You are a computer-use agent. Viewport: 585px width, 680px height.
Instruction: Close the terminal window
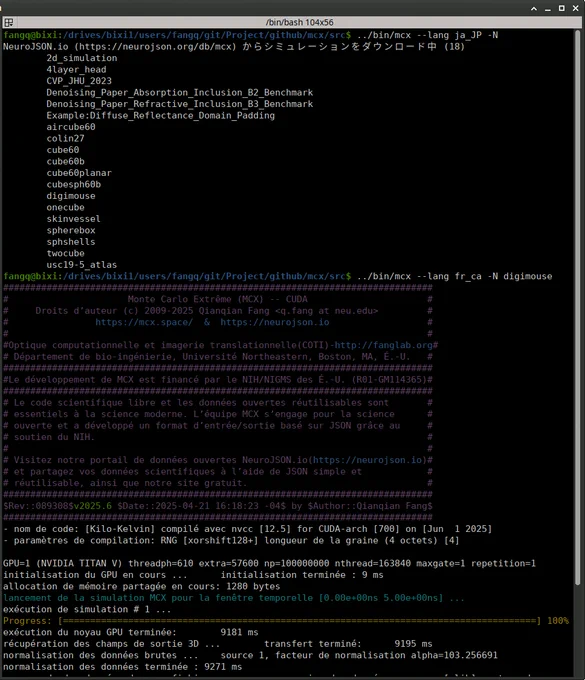click(x=575, y=8)
